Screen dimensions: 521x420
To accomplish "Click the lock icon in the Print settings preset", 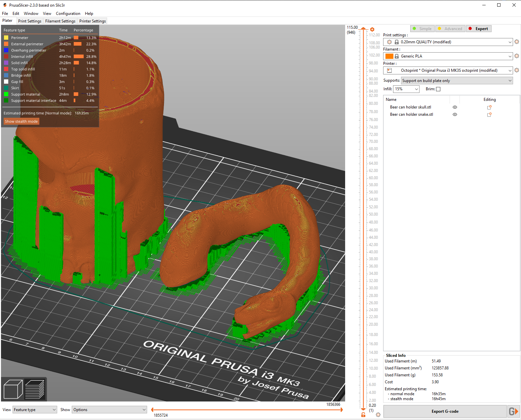I will click(397, 42).
